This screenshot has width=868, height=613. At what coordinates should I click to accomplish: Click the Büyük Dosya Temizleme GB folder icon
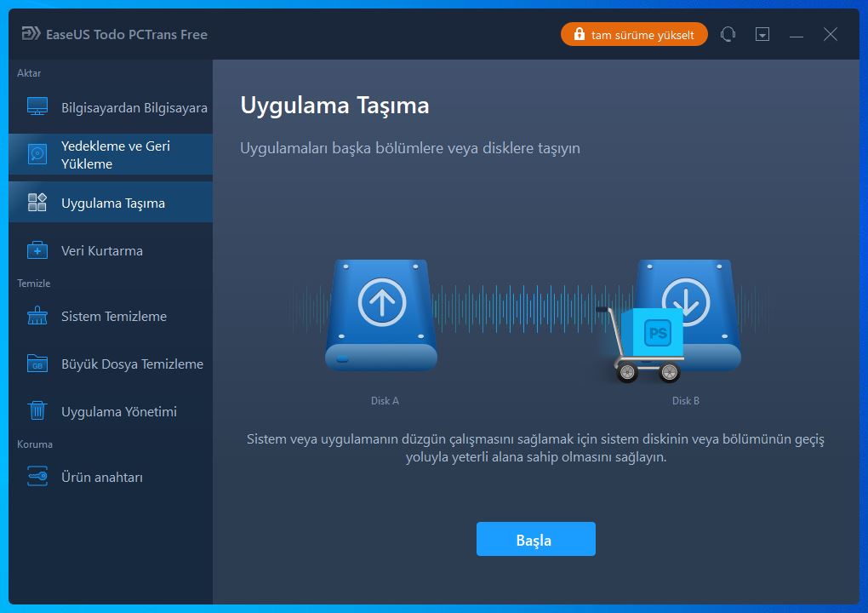37,364
